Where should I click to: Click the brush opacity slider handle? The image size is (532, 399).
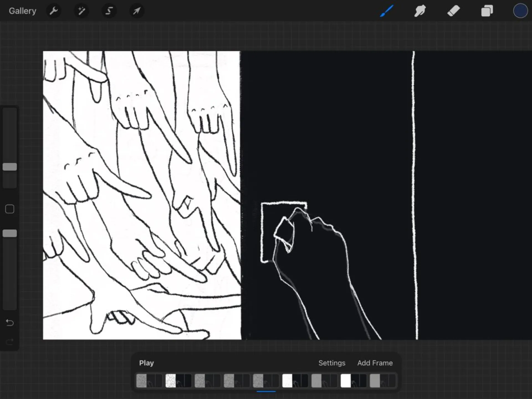10,233
